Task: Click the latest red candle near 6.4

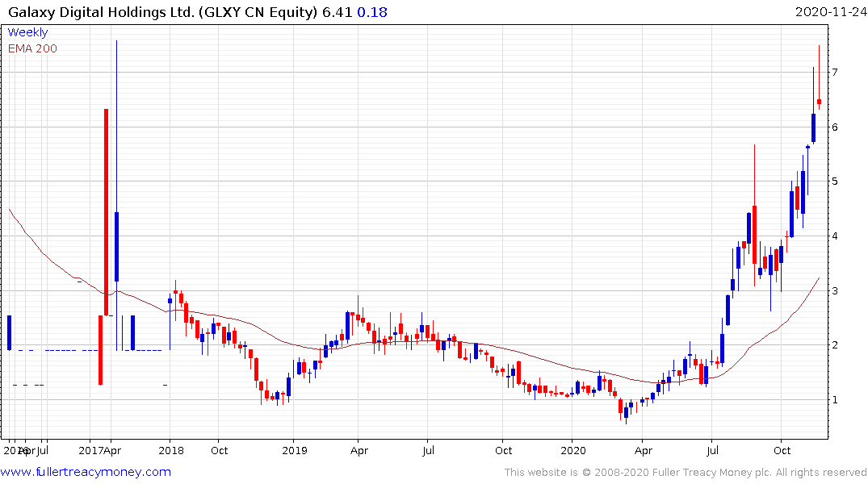Action: pos(820,102)
